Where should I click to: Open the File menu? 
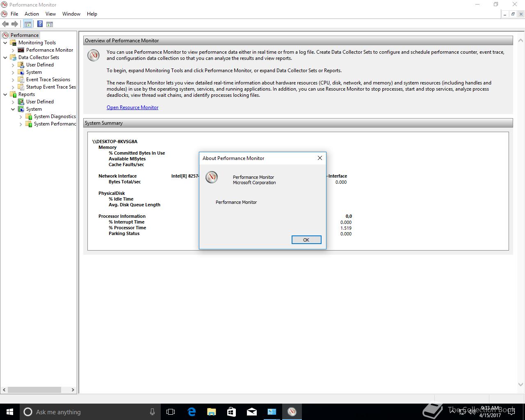(x=14, y=14)
